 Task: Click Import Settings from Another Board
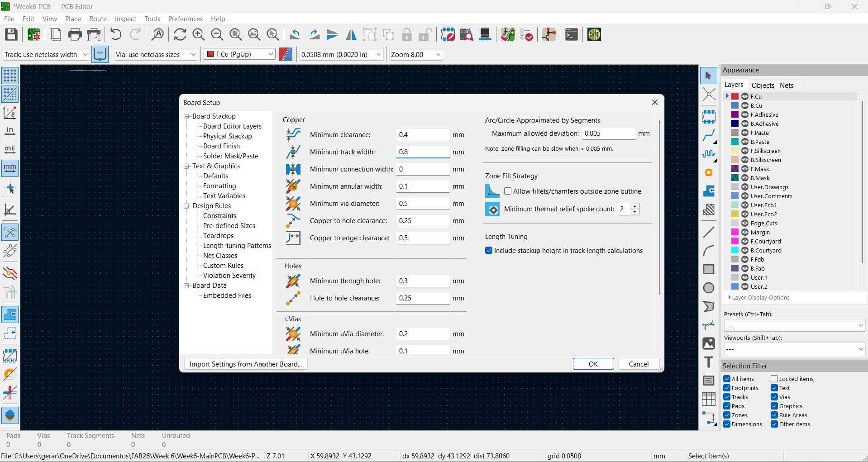point(246,364)
